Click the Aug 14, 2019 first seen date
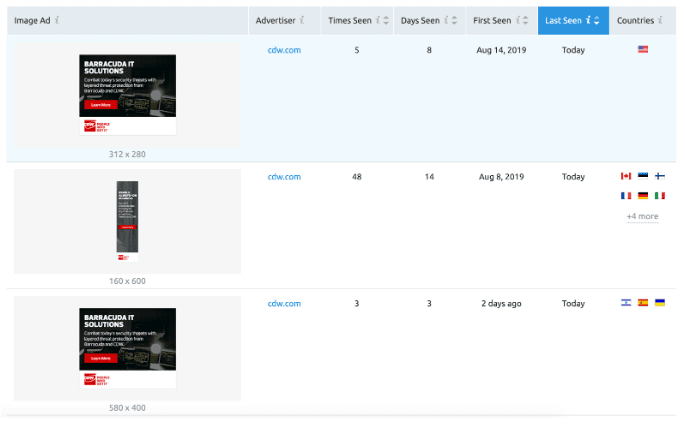 pyautogui.click(x=501, y=50)
